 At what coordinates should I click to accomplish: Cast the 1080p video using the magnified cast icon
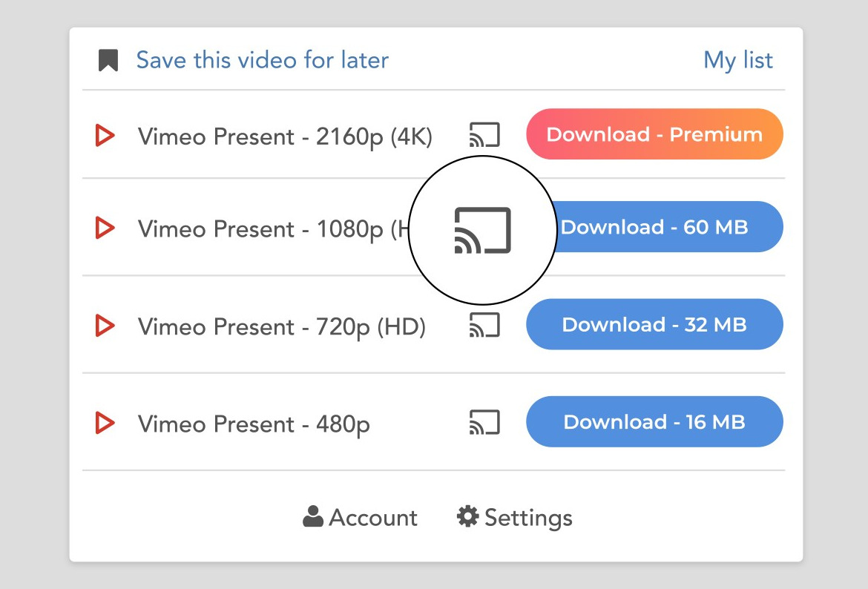pos(482,230)
